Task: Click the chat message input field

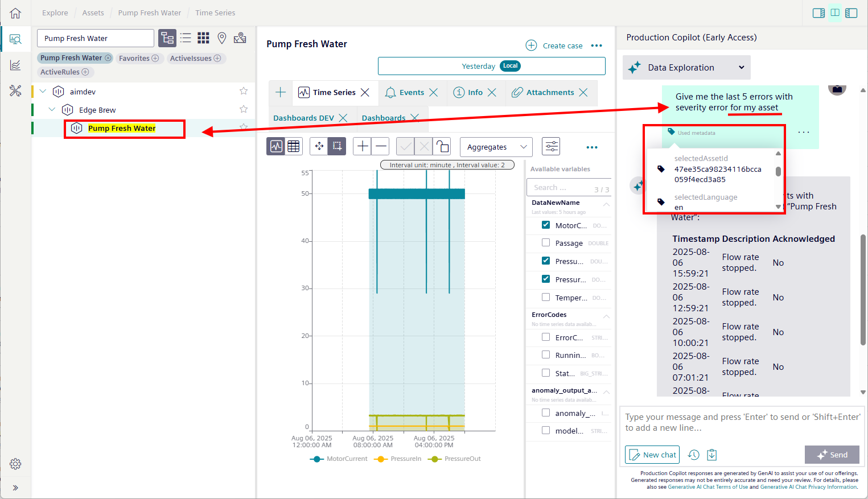Action: coord(742,422)
